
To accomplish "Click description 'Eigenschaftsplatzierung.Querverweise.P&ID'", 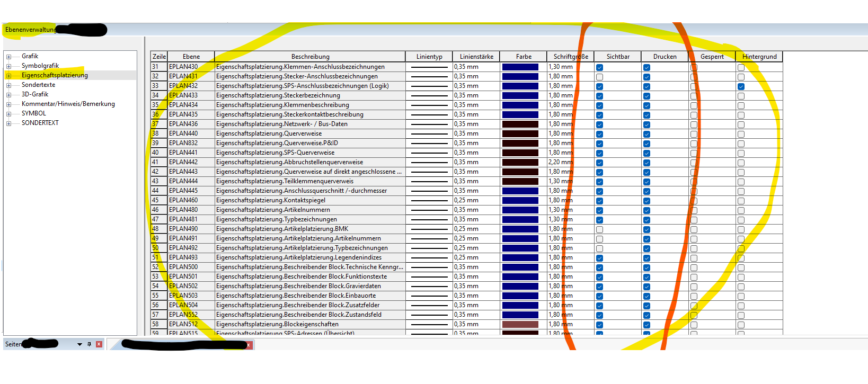I will pyautogui.click(x=277, y=143).
